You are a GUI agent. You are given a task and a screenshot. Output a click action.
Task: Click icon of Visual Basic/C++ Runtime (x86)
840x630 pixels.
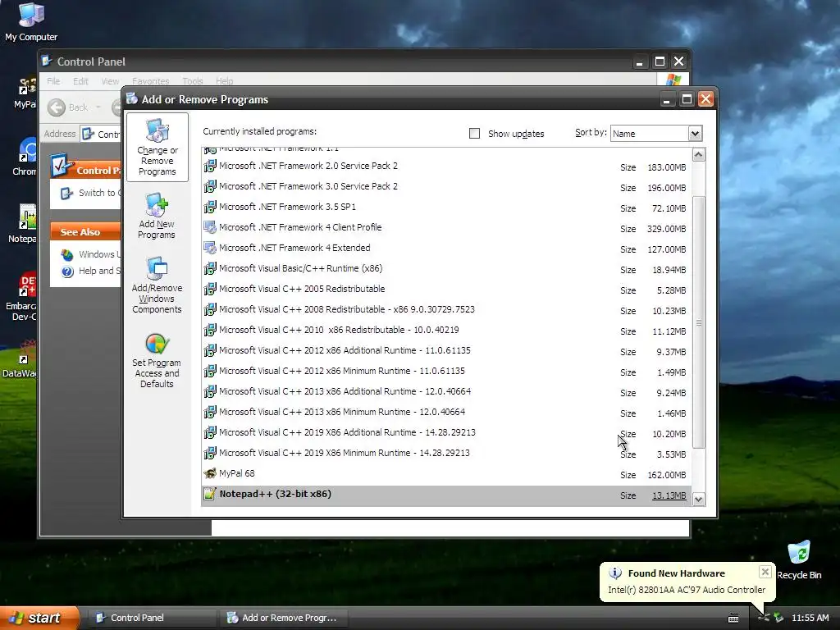tap(210, 268)
